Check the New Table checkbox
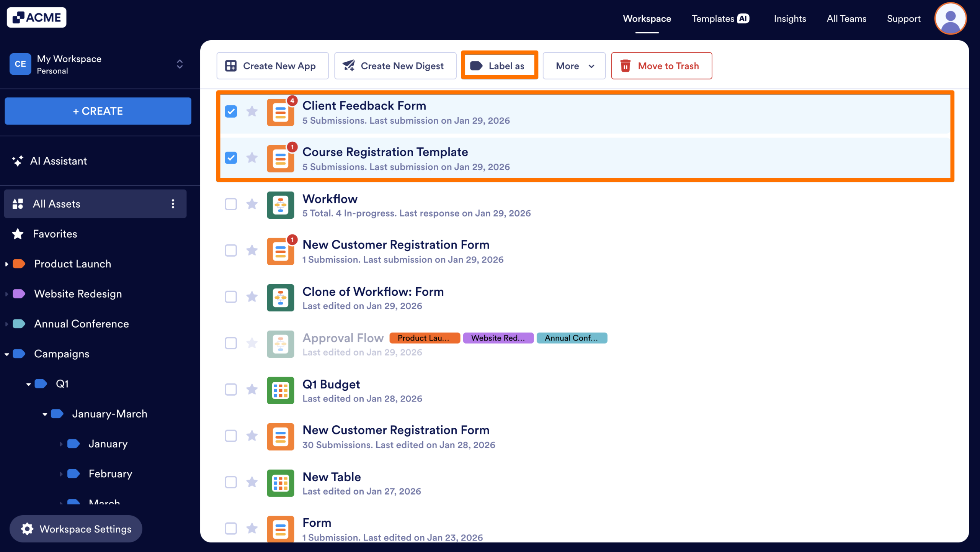 tap(231, 482)
